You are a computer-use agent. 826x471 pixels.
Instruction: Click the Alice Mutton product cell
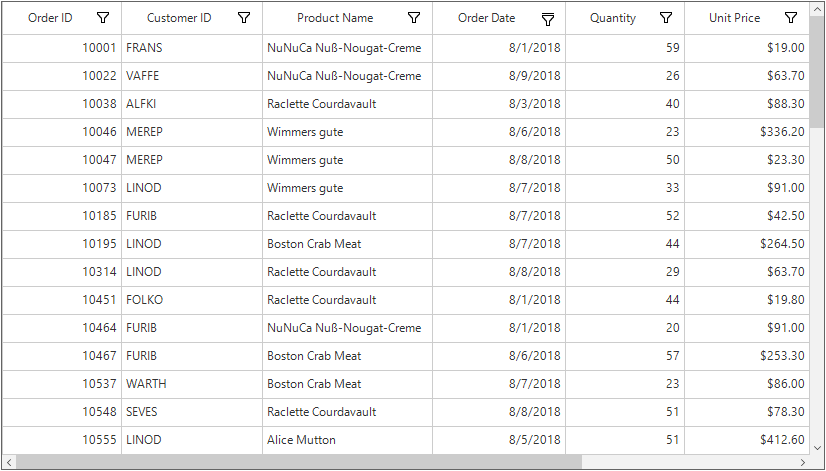[x=348, y=440]
